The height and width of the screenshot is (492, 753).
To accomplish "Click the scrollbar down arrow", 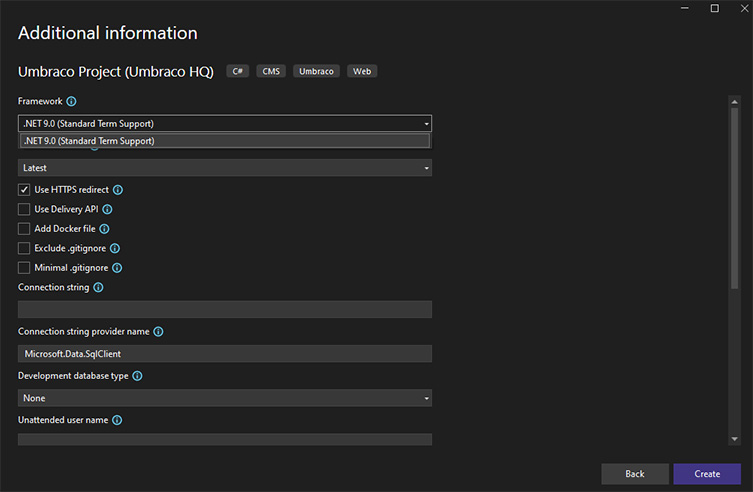I will point(734,439).
